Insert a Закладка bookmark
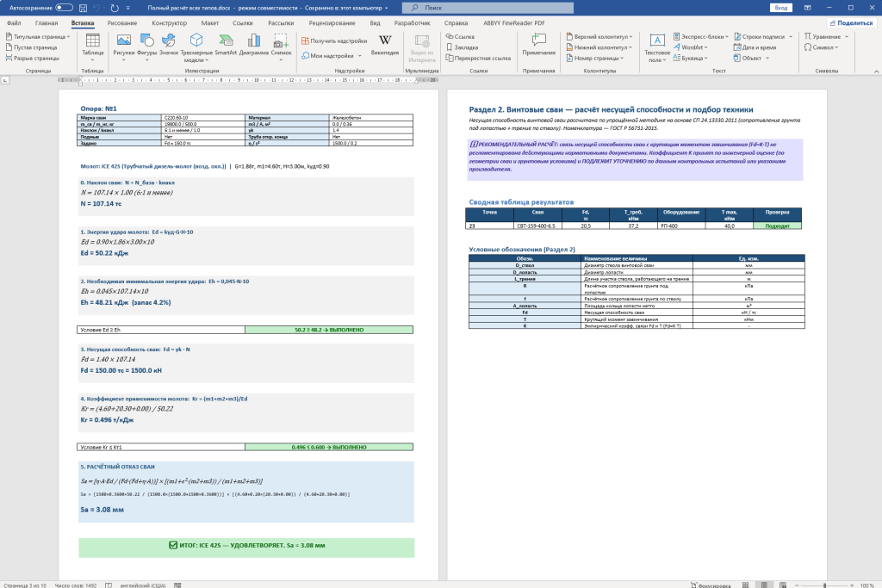This screenshot has width=882, height=588. 462,47
